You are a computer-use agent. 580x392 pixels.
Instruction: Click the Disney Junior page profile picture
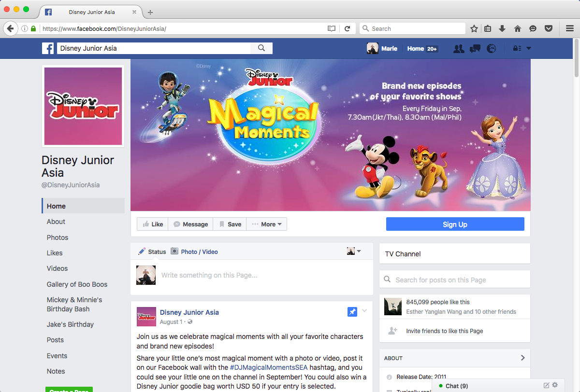[x=83, y=106]
